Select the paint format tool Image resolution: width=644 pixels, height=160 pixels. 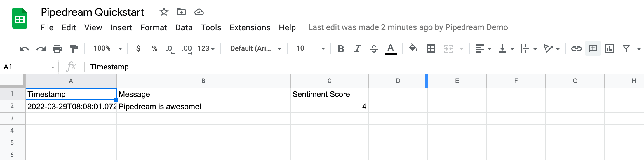(x=74, y=48)
